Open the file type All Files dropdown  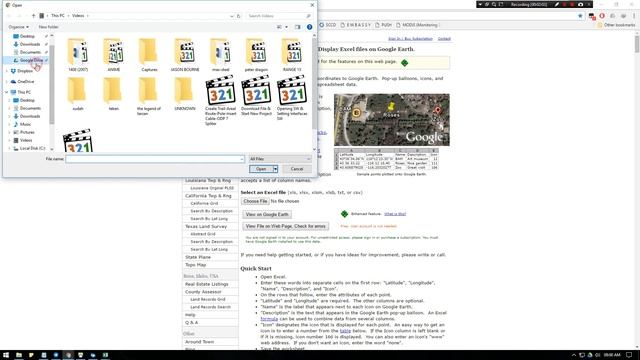coord(280,159)
